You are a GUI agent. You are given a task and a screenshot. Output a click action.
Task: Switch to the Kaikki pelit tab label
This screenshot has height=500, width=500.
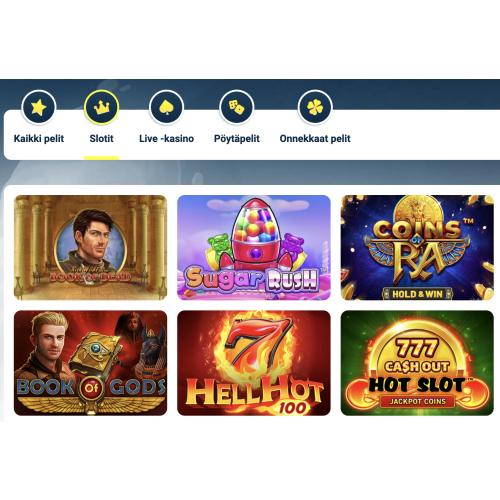pos(39,139)
